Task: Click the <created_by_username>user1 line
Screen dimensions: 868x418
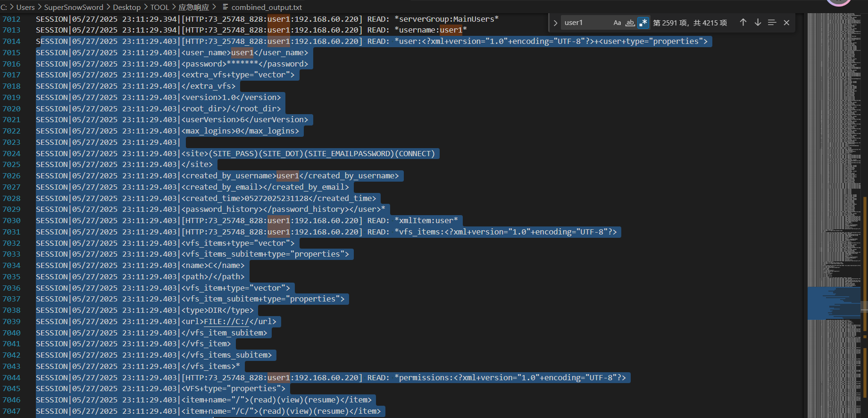Action: point(290,176)
